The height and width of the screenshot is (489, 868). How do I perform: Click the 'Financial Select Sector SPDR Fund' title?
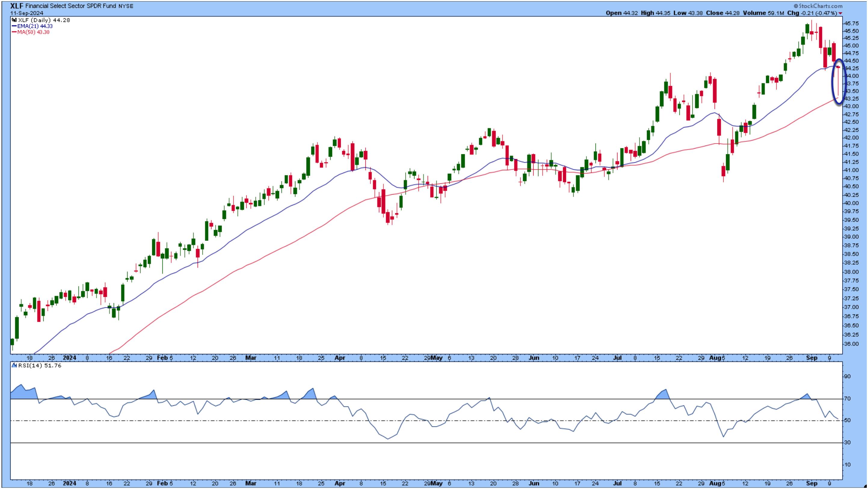coord(71,6)
